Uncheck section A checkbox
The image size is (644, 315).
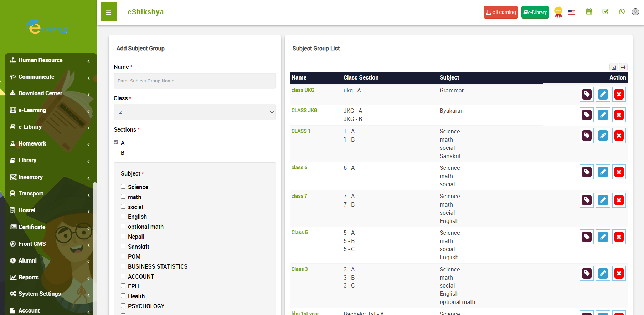coord(116,142)
